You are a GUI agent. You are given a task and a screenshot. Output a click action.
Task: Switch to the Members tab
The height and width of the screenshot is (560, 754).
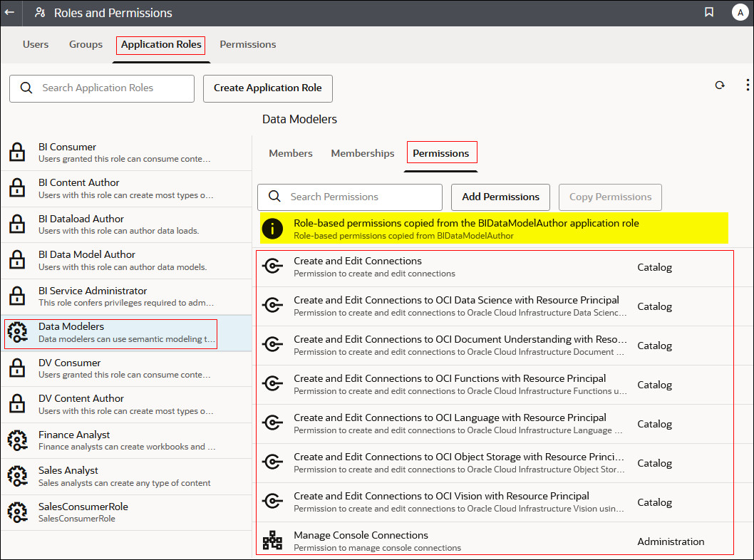290,152
